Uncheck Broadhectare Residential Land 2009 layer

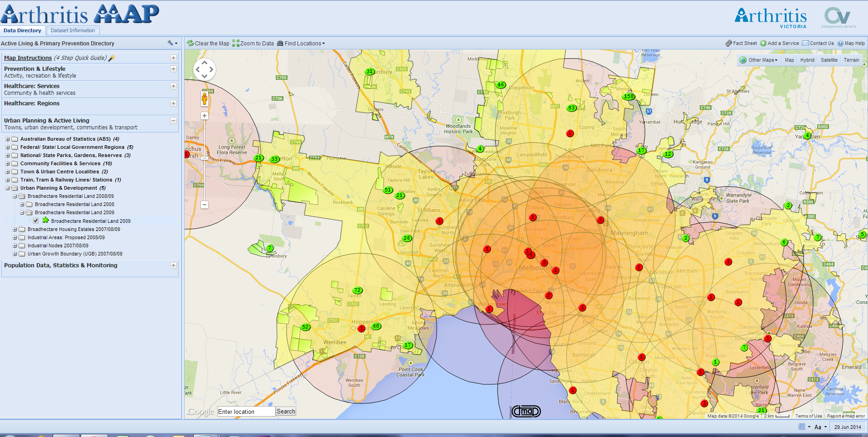[36, 221]
